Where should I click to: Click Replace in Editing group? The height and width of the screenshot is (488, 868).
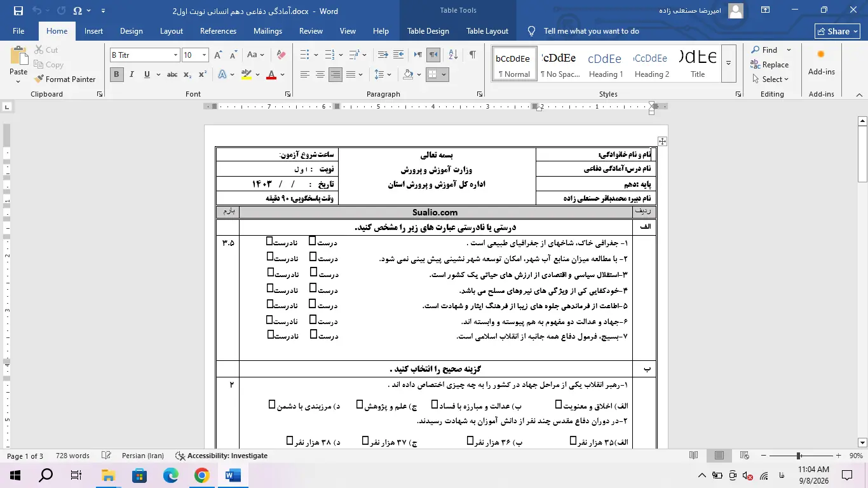pos(770,65)
